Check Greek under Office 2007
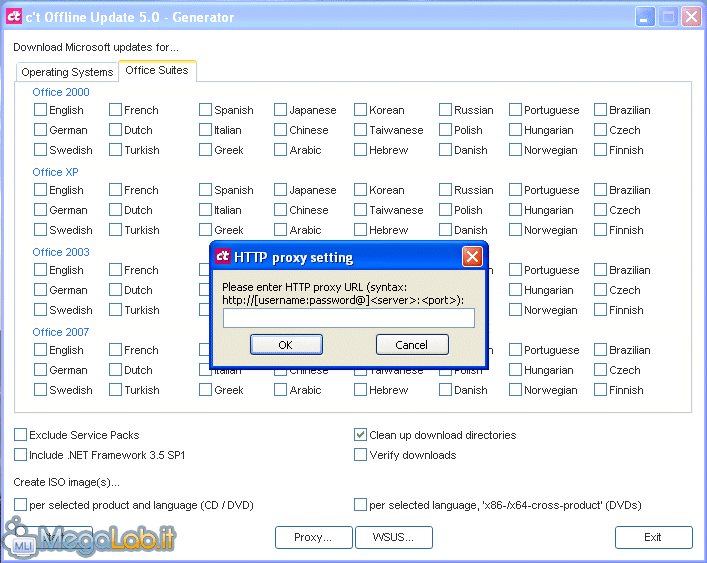The image size is (707, 563). coord(205,389)
